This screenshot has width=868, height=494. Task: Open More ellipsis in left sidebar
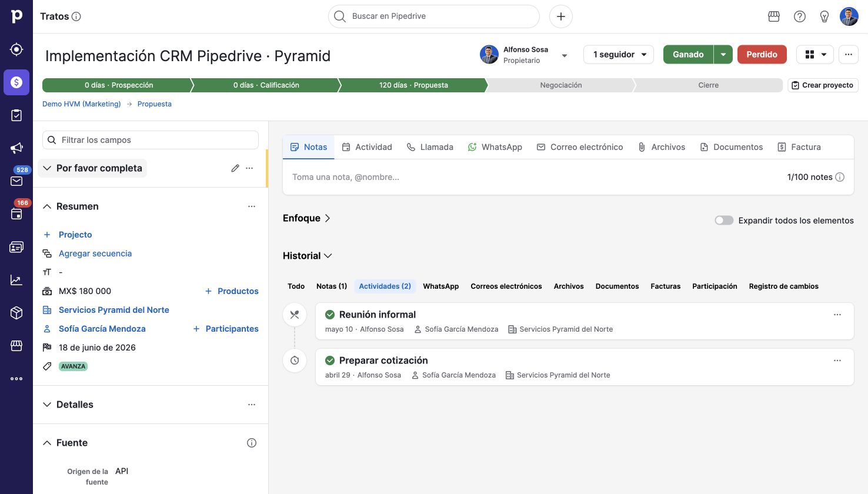tap(16, 379)
